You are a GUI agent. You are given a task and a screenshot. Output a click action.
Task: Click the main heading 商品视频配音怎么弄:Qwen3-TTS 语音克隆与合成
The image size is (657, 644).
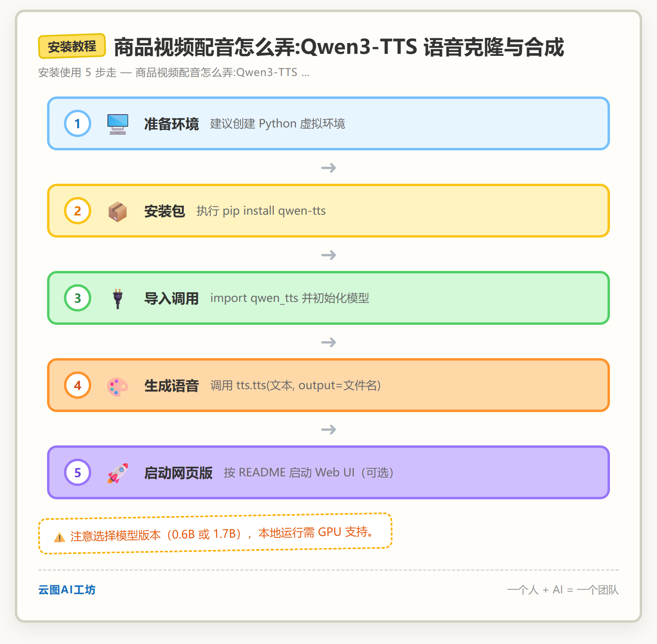(339, 47)
